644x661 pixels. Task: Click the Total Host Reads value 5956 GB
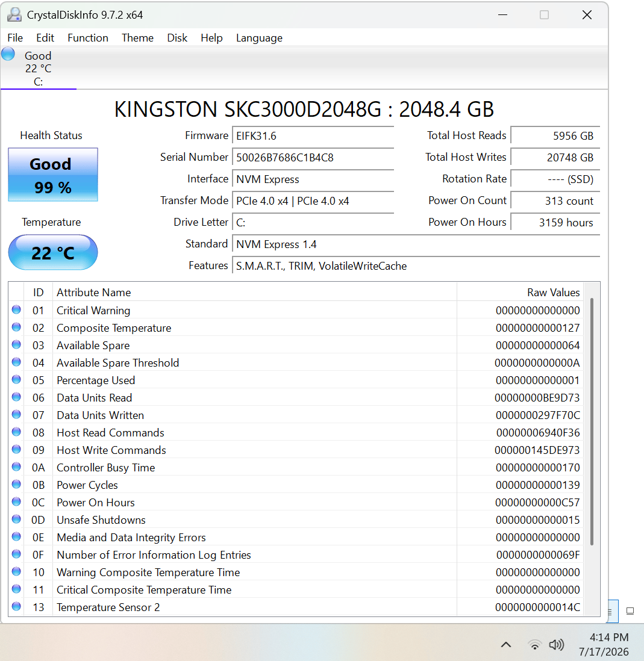tap(555, 135)
